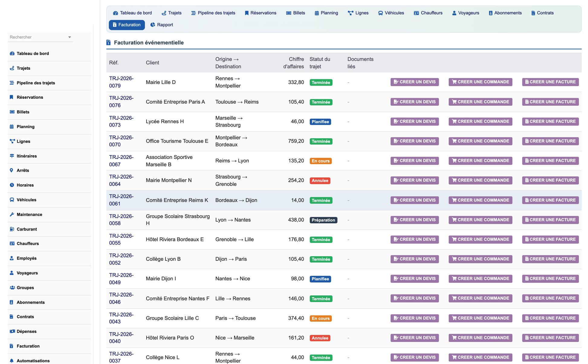Click the Lyon → Nantes route cell
Viewport: 588px width, 364px height.
233,220
